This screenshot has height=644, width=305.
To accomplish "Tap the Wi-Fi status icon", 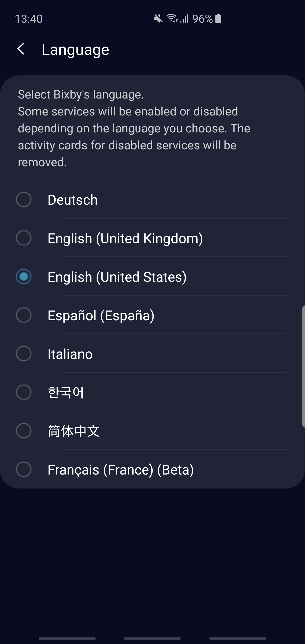I will pyautogui.click(x=172, y=18).
